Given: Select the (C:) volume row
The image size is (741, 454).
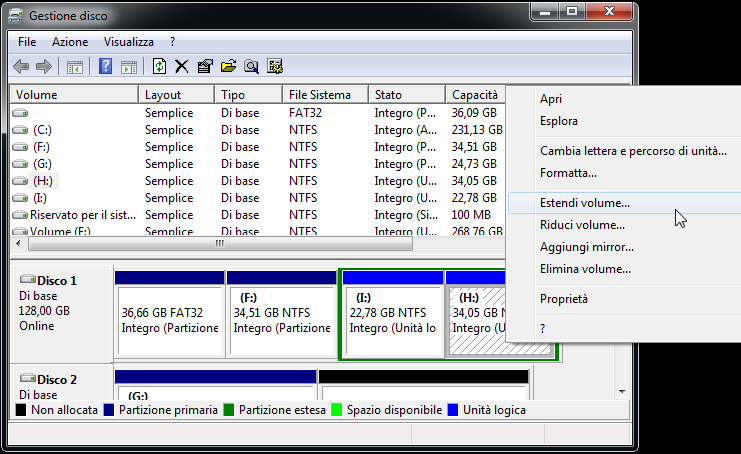Looking at the screenshot, I should [x=258, y=130].
